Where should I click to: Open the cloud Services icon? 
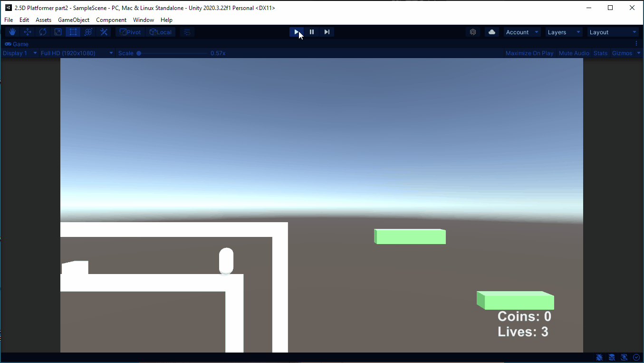pos(492,32)
